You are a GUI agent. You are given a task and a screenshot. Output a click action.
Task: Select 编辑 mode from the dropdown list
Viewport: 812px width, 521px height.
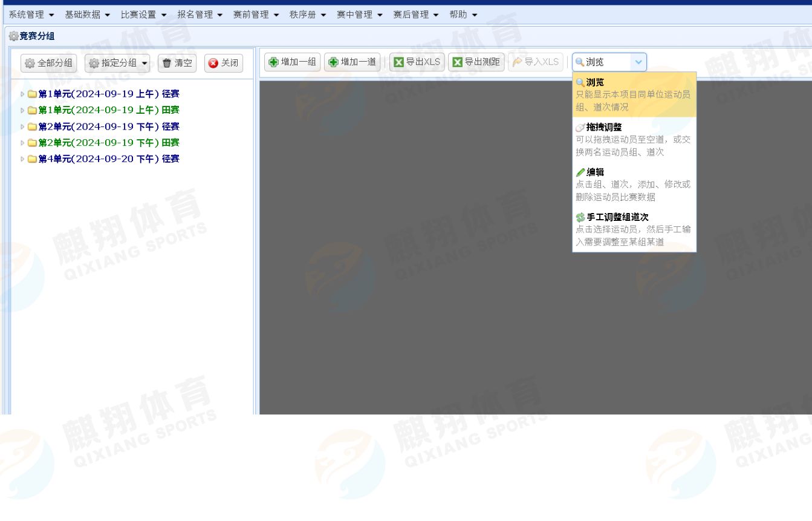point(634,185)
